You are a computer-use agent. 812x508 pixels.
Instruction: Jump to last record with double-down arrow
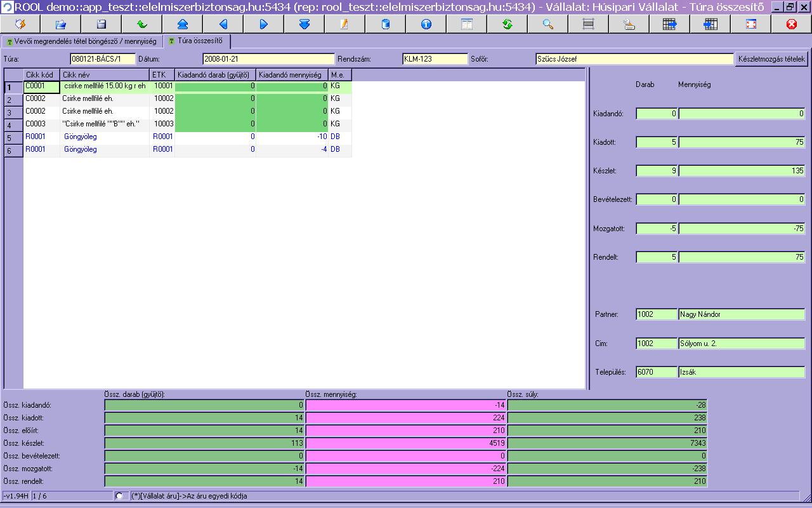tap(304, 24)
